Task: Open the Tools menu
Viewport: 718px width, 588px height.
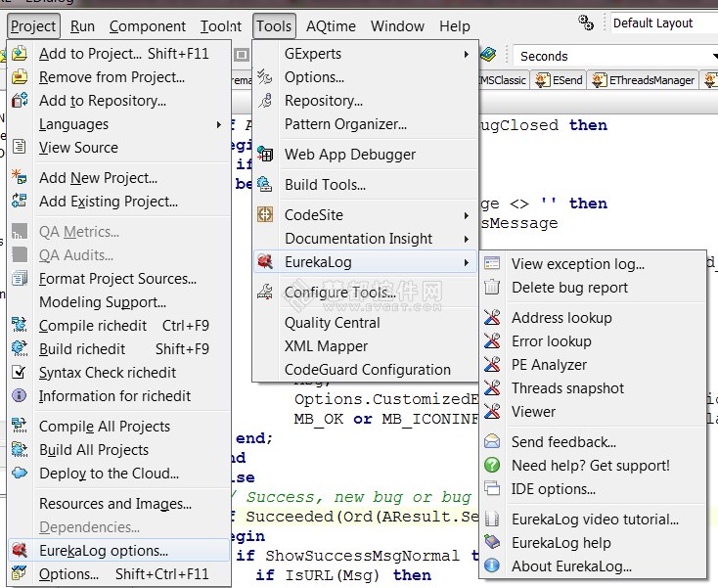Action: [x=274, y=26]
